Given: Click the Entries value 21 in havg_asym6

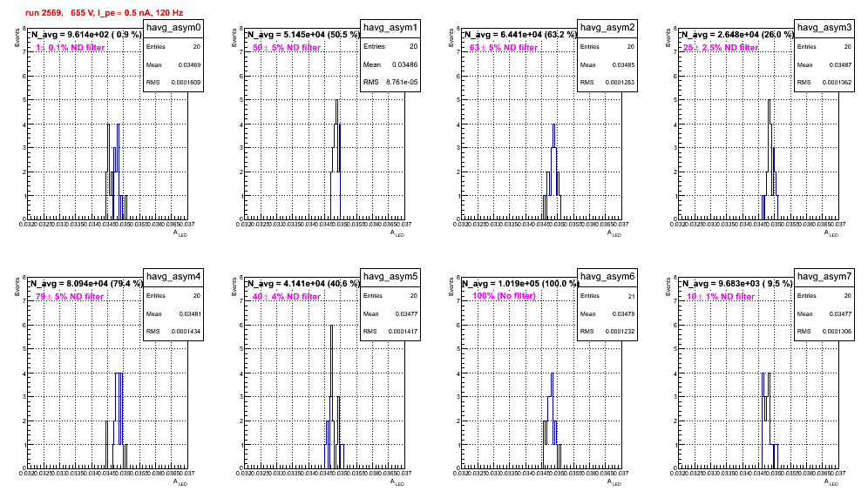Looking at the screenshot, I should pyautogui.click(x=631, y=296).
